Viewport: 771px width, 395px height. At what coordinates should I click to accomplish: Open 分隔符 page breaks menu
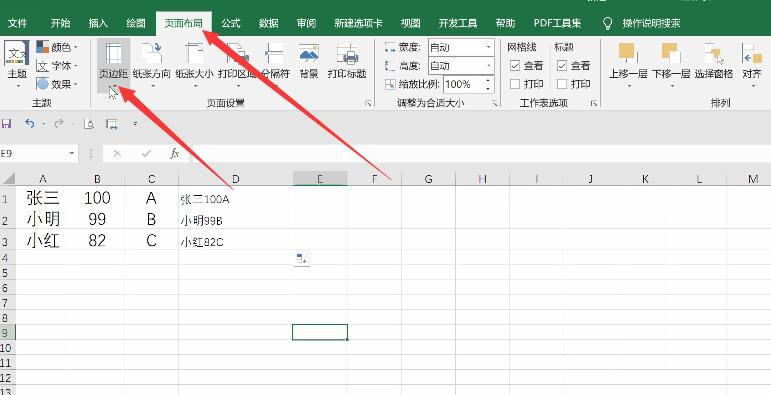[x=275, y=64]
